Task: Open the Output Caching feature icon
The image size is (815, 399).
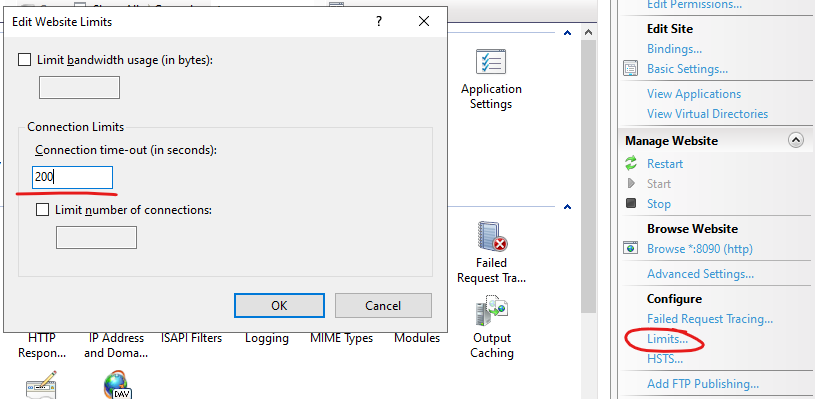Action: pos(492,311)
